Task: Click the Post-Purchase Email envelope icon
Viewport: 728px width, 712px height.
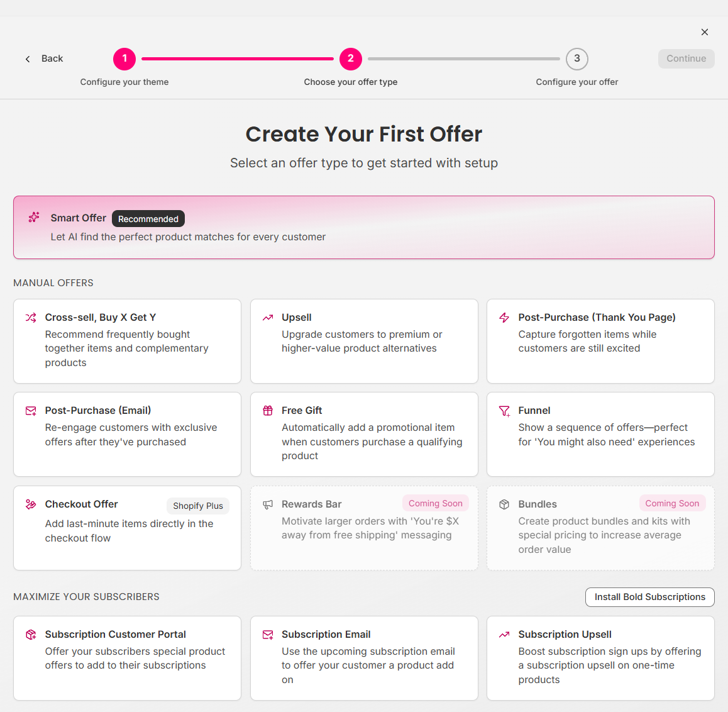Action: (31, 411)
